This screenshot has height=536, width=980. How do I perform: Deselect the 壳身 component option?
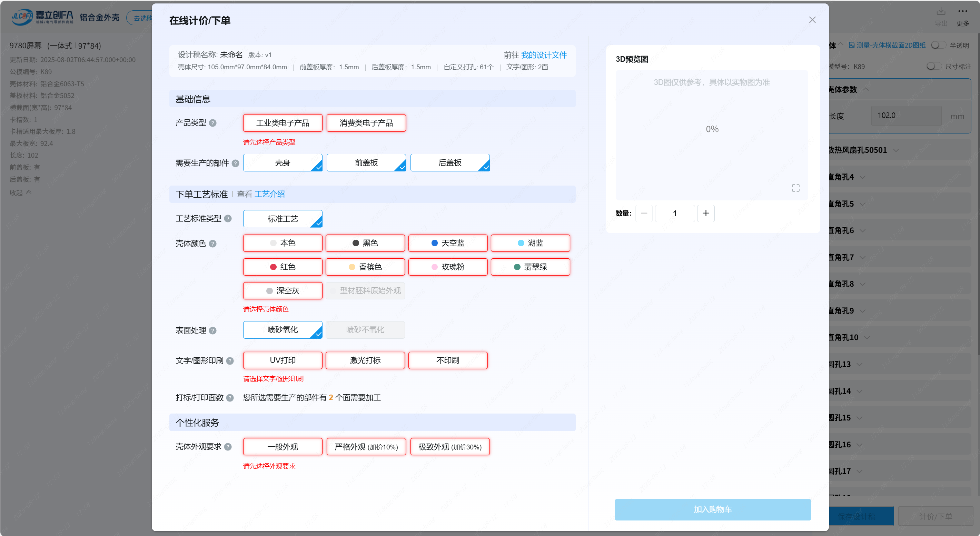(x=283, y=163)
